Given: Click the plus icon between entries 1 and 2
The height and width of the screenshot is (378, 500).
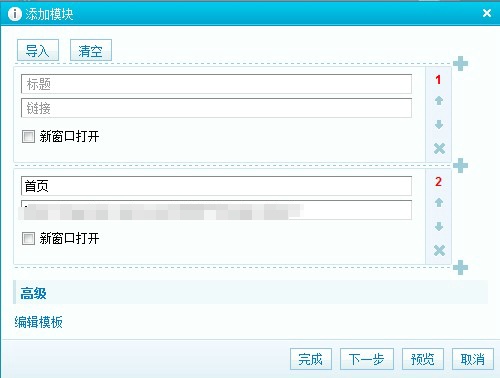Looking at the screenshot, I should 460,165.
